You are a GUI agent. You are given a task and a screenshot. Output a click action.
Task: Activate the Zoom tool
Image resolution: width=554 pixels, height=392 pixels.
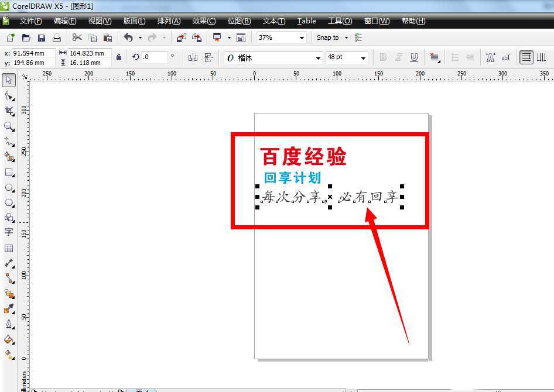[9, 127]
